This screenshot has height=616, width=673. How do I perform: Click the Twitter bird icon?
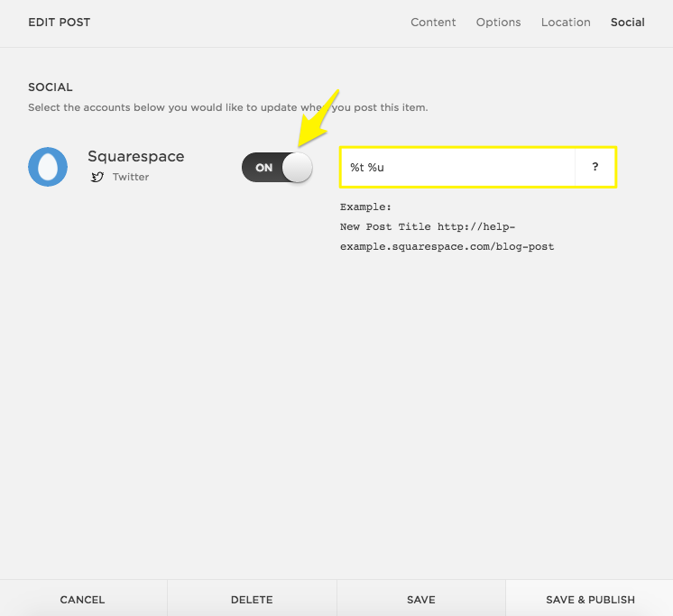(x=97, y=177)
